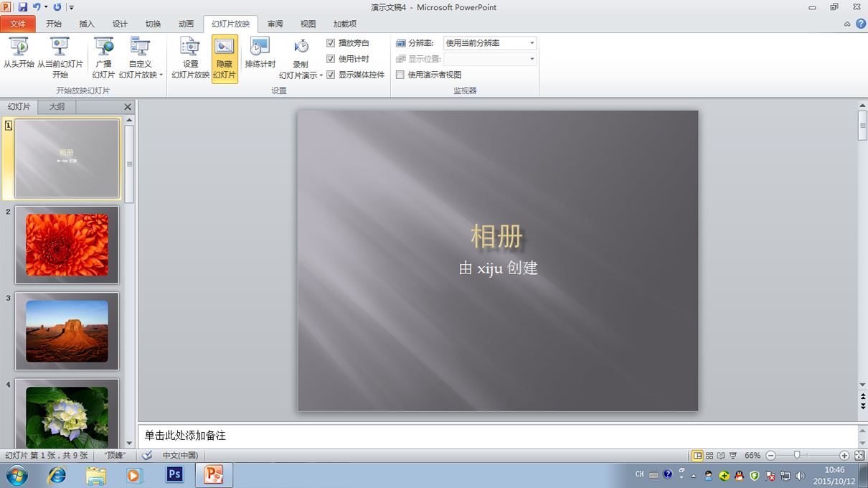The height and width of the screenshot is (488, 868).
Task: Click the subtitle 由 xiju 创建
Action: (499, 268)
